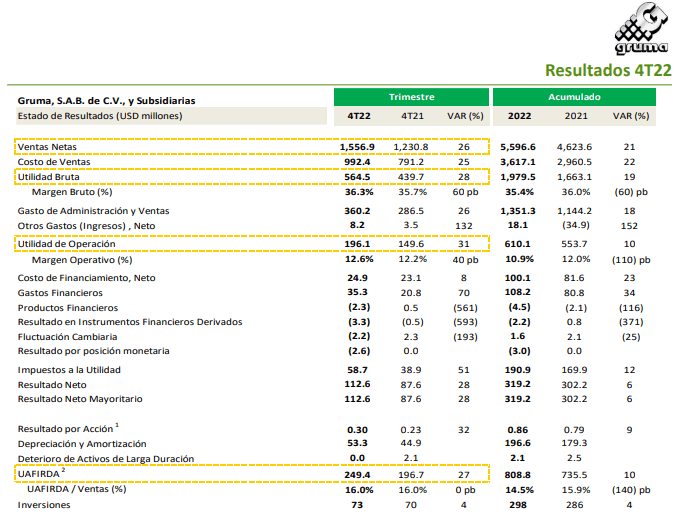Select the Inversiones row label
This screenshot has height=517, width=677.
point(44,505)
